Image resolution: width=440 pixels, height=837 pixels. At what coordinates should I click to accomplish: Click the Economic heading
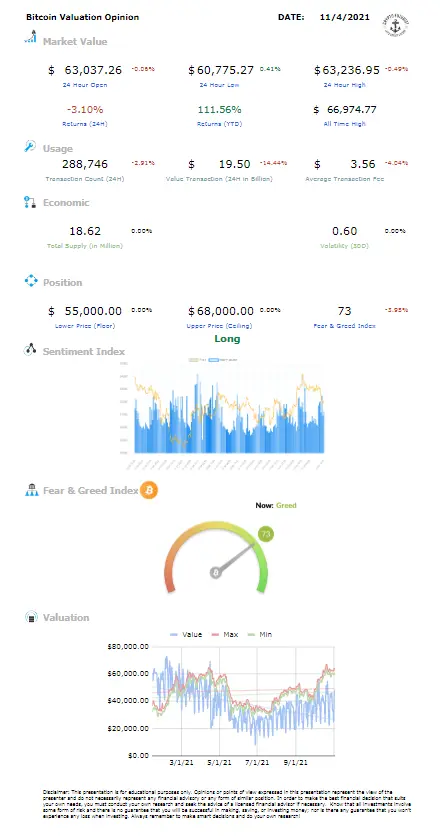66,202
